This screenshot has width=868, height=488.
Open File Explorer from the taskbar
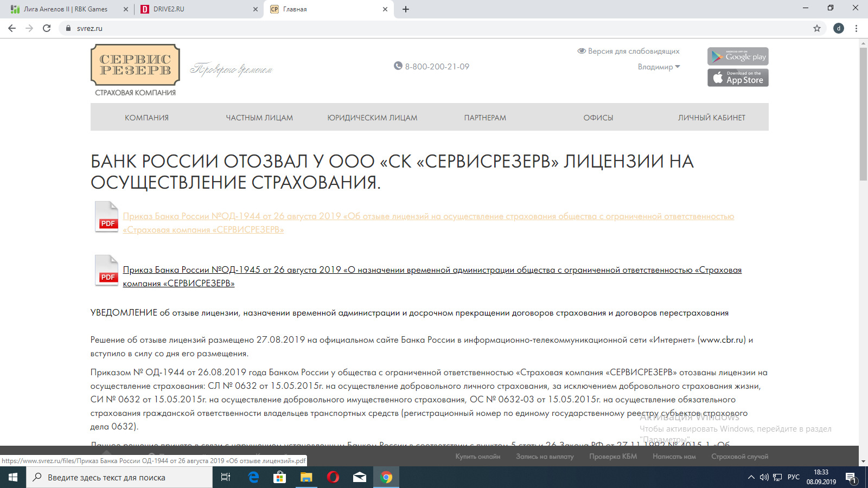[x=307, y=477]
